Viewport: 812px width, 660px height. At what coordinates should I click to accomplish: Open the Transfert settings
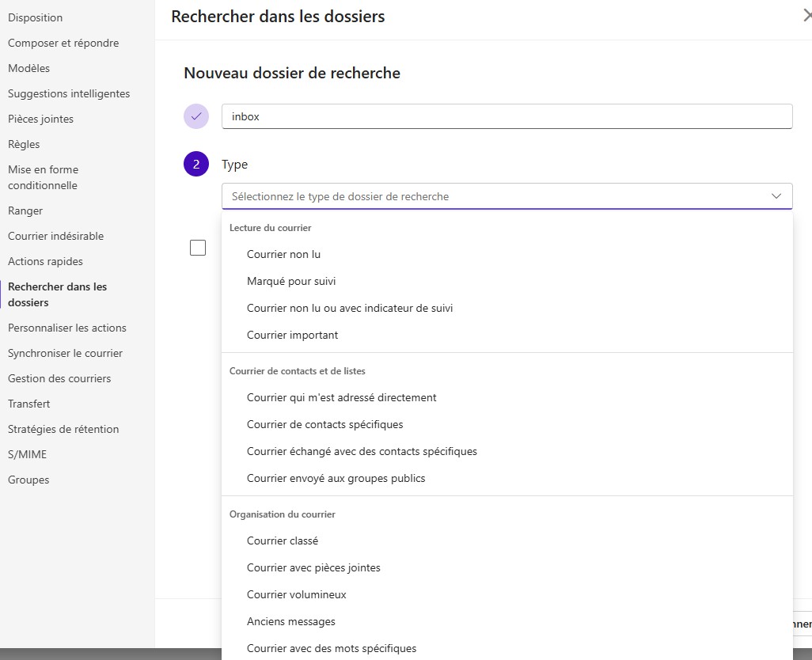29,404
